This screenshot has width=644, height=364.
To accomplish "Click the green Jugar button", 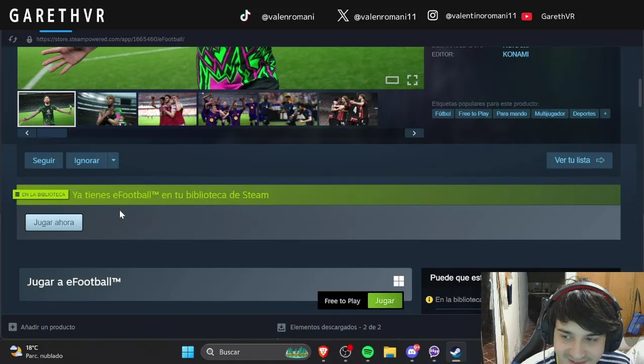I will [385, 301].
